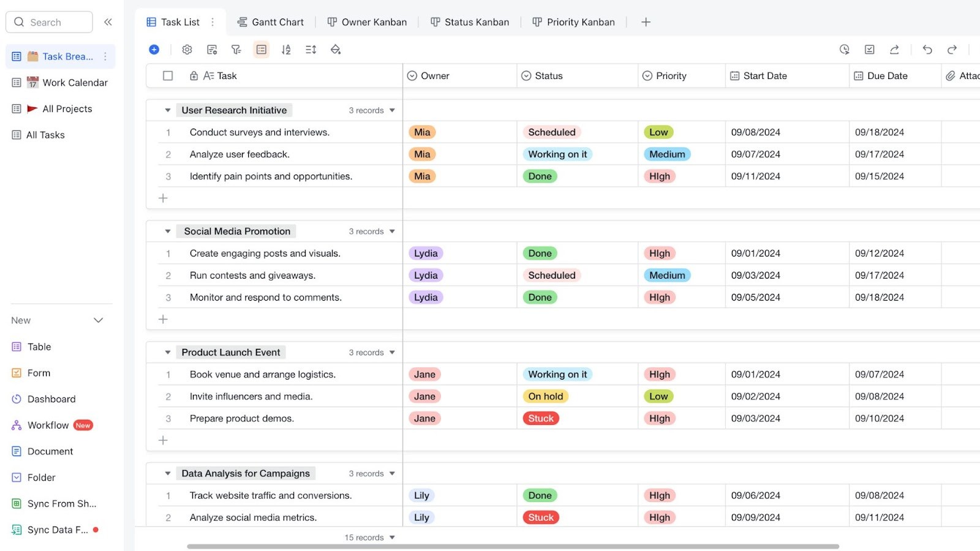The height and width of the screenshot is (551, 980).
Task: Expand the Product Launch Event records dropdown
Action: [393, 352]
